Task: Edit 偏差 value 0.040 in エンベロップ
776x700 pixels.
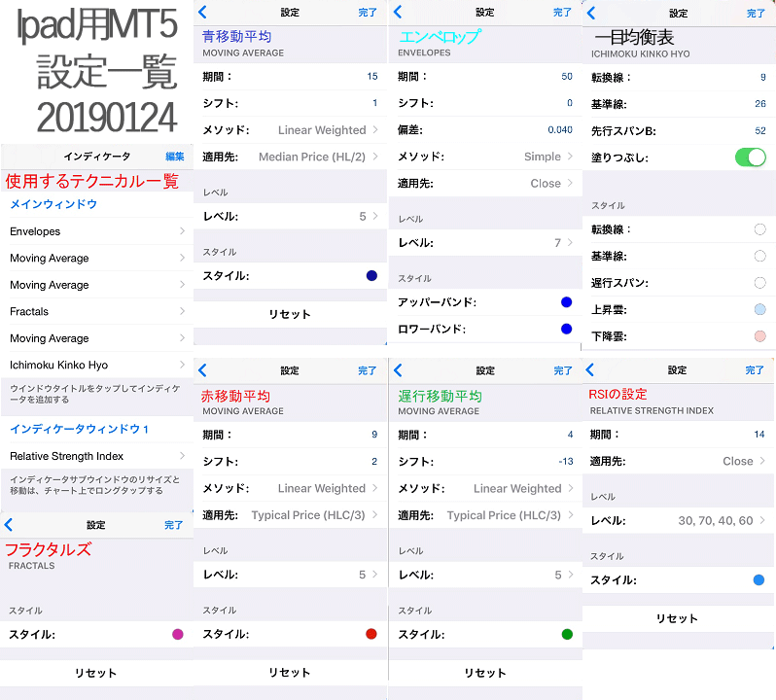Action: point(560,129)
